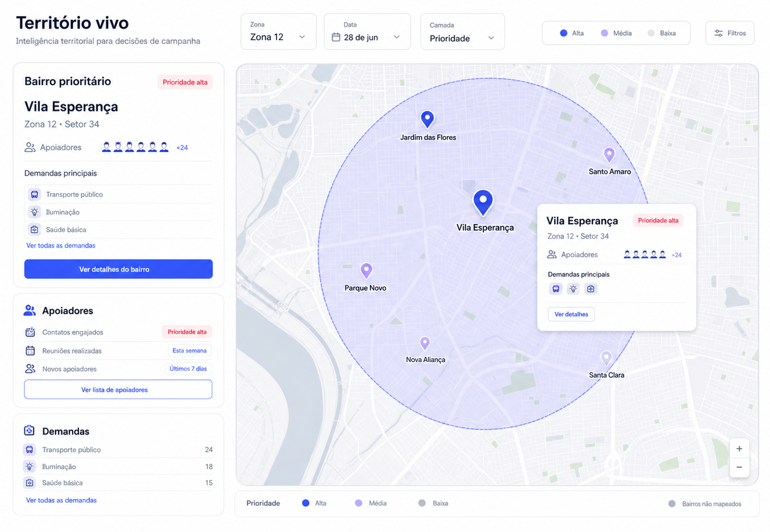Open the Data 28 de jun dropdown
Image resolution: width=770 pixels, height=532 pixels.
tap(367, 32)
